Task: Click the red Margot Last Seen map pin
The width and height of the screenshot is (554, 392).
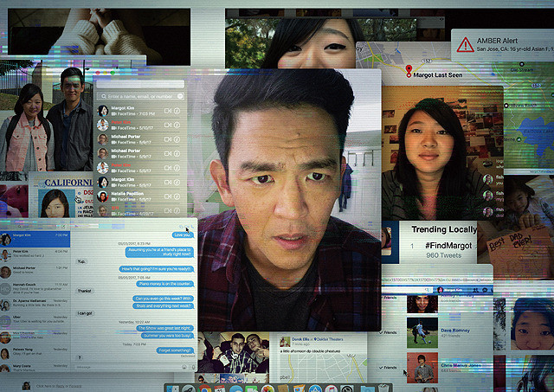Action: pyautogui.click(x=409, y=67)
